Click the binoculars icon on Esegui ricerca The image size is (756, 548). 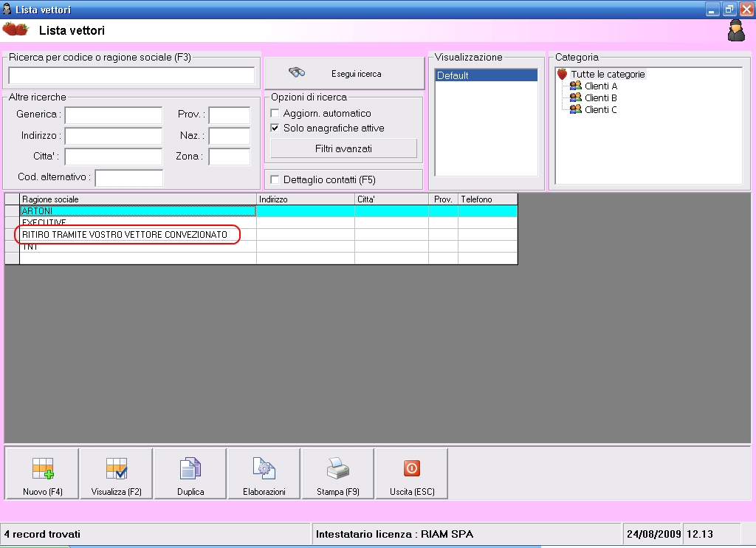pos(297,72)
